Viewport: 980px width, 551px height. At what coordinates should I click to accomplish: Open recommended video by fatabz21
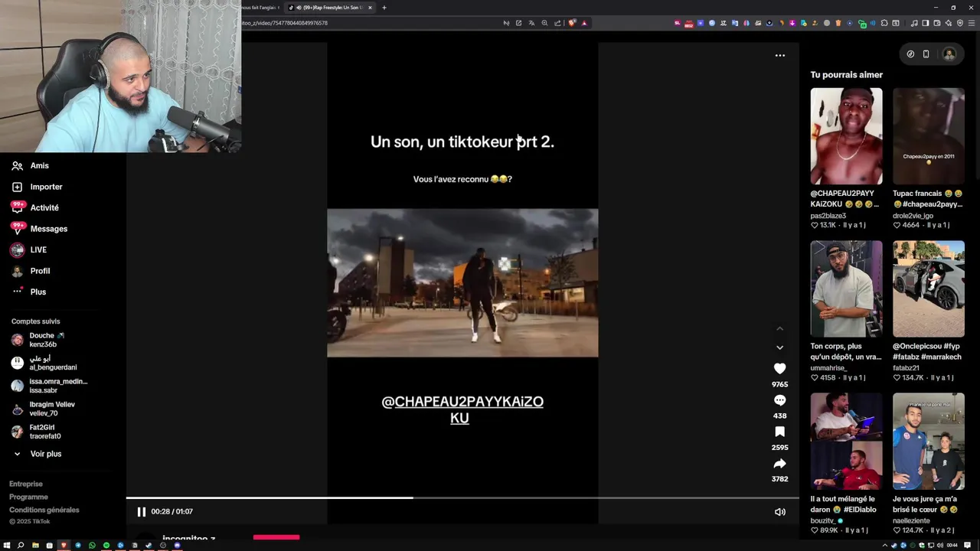928,289
